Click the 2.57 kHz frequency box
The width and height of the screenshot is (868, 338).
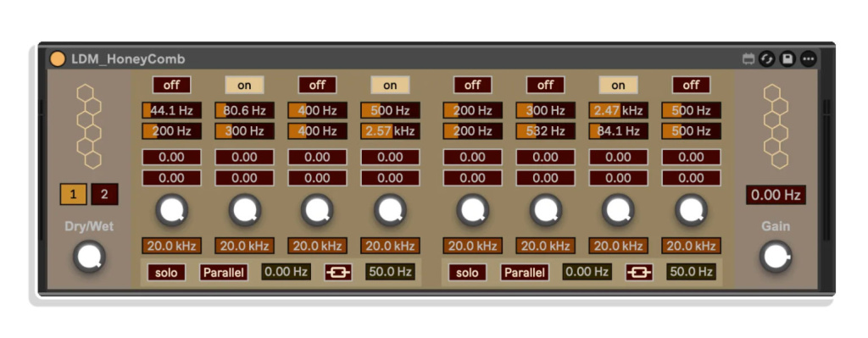coord(390,131)
